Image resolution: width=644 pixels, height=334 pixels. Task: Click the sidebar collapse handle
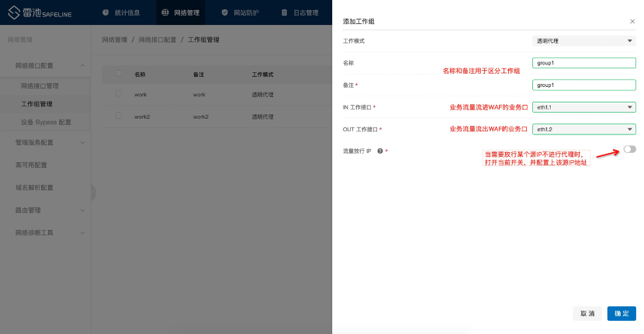[x=93, y=193]
